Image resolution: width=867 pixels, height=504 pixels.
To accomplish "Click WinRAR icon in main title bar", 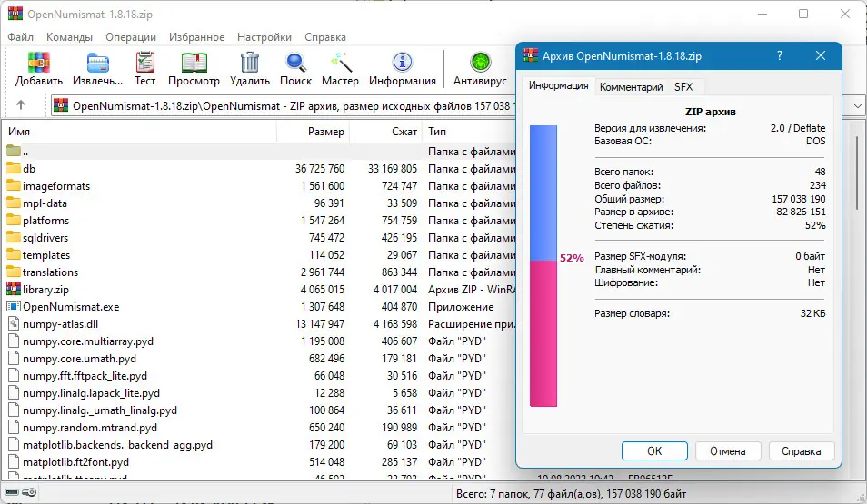I will point(15,14).
